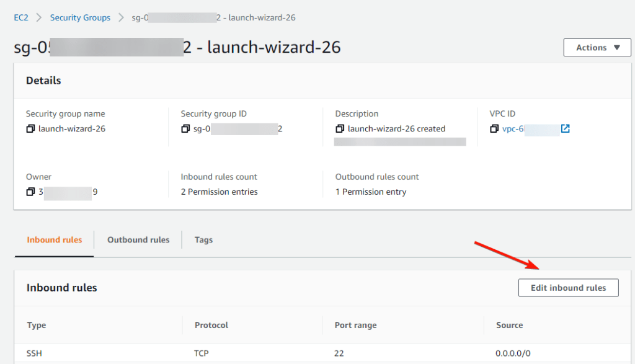Sort by the Type column header
Viewport: 635px width, 364px height.
coord(36,325)
